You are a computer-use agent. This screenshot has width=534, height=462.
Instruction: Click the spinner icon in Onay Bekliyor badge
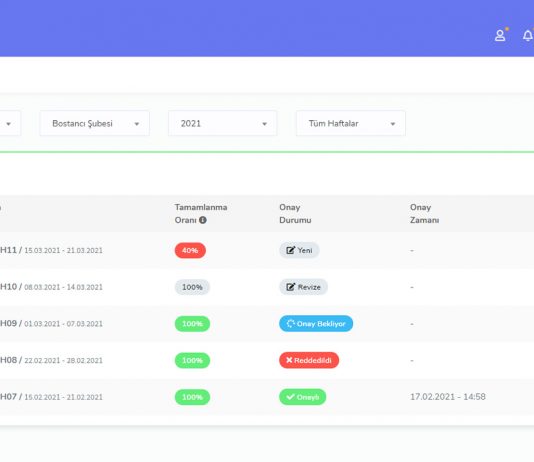pyautogui.click(x=290, y=323)
